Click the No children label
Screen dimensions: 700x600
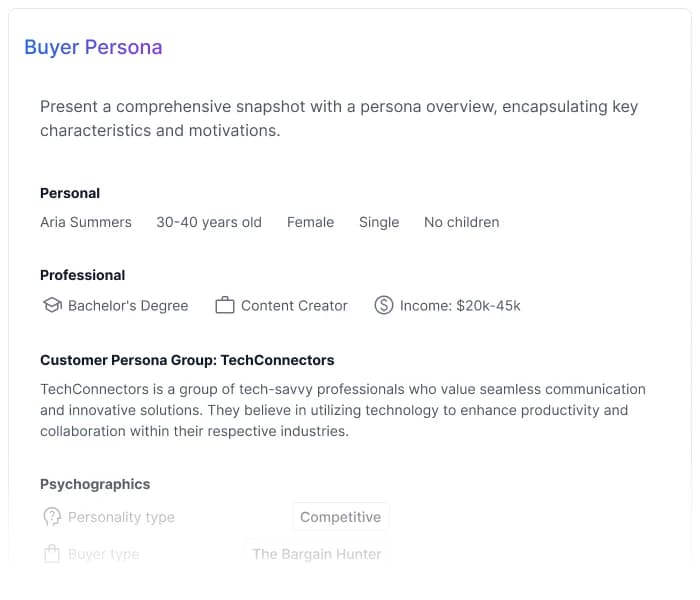(461, 222)
